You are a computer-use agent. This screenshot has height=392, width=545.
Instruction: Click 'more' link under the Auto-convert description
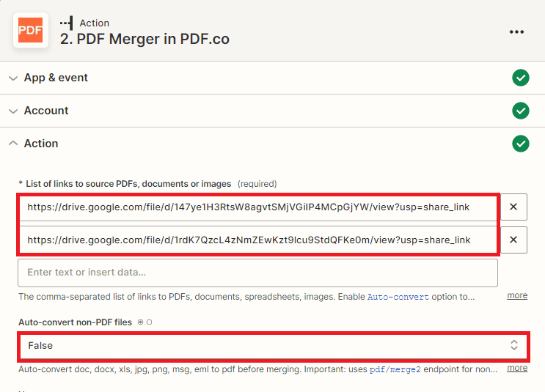click(517, 368)
